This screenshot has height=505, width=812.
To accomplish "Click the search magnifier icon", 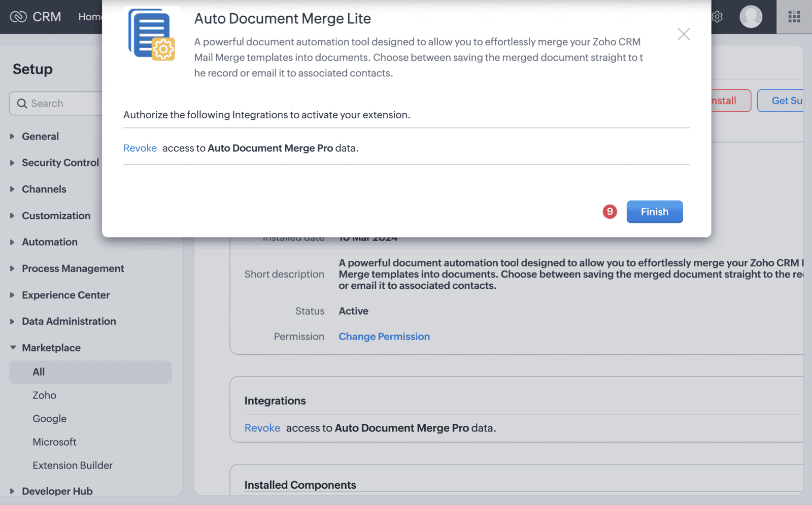I will pos(22,104).
